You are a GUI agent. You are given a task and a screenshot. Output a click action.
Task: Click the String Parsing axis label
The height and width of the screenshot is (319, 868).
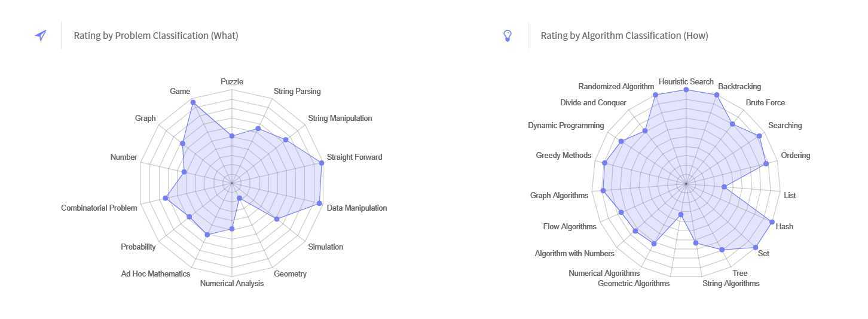297,92
